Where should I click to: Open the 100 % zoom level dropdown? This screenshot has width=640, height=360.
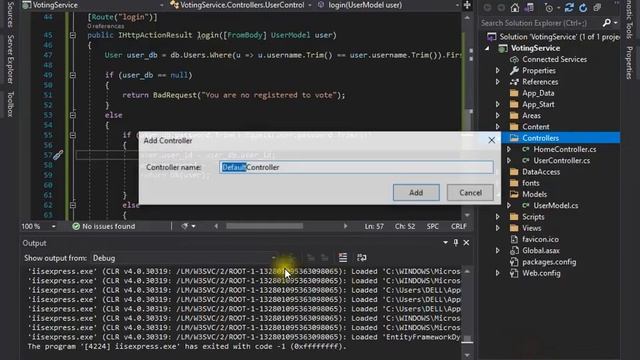pyautogui.click(x=53, y=226)
